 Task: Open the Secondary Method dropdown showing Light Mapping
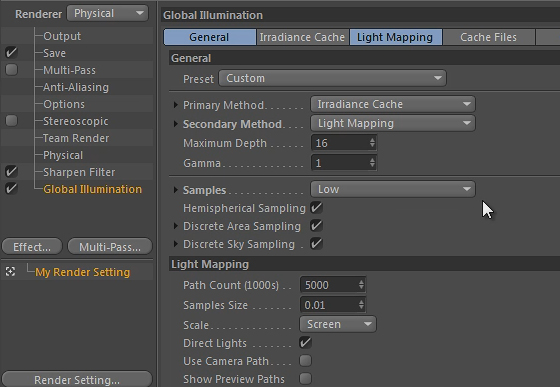[392, 123]
